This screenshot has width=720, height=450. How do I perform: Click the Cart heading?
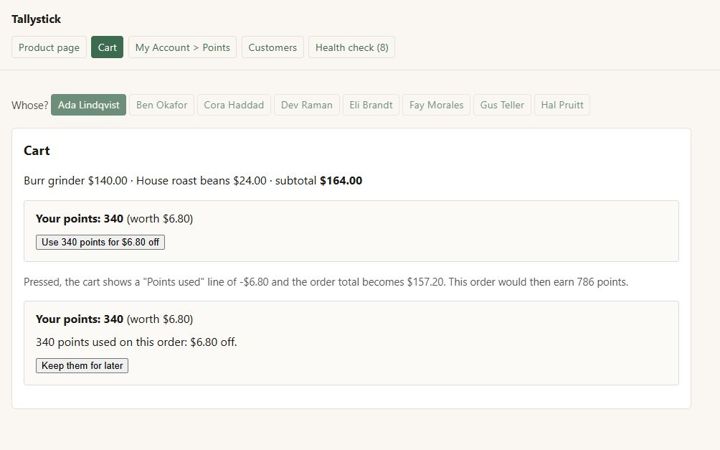37,151
